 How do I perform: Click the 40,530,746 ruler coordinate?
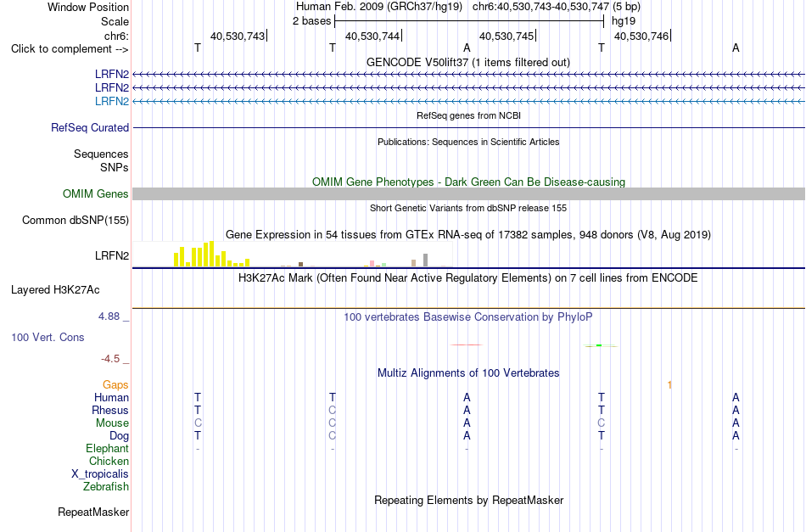pos(641,36)
